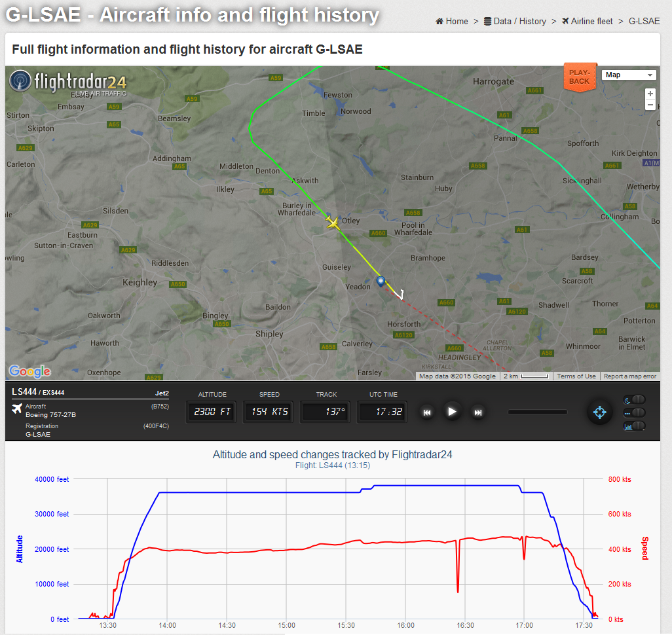Click the TRACK readout 137°
The height and width of the screenshot is (635, 672).
pyautogui.click(x=326, y=412)
